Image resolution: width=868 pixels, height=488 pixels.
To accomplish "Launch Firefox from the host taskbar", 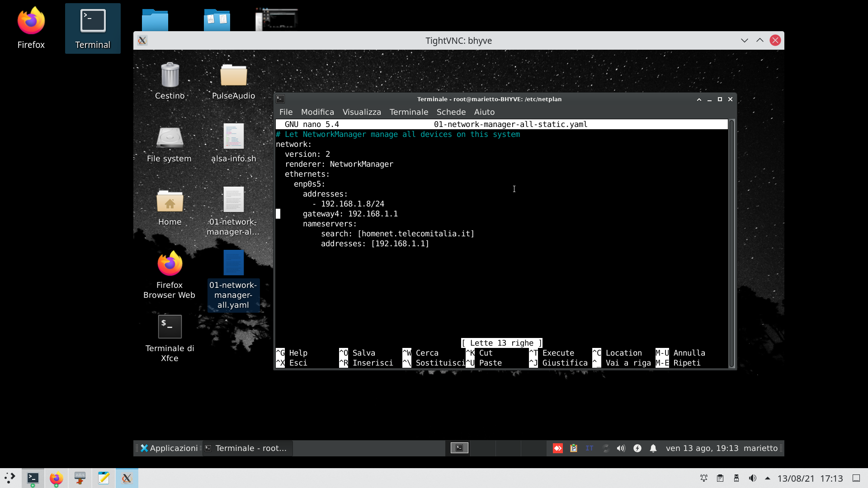I will pos(57,478).
